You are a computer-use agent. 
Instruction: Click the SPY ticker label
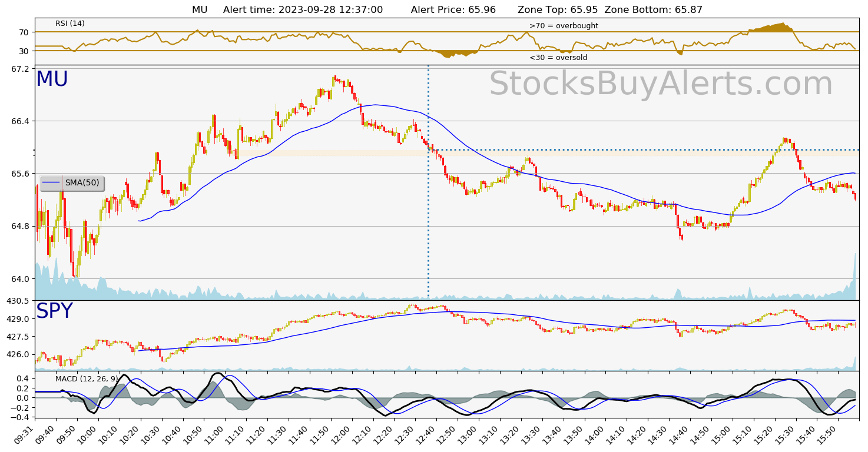pos(54,311)
